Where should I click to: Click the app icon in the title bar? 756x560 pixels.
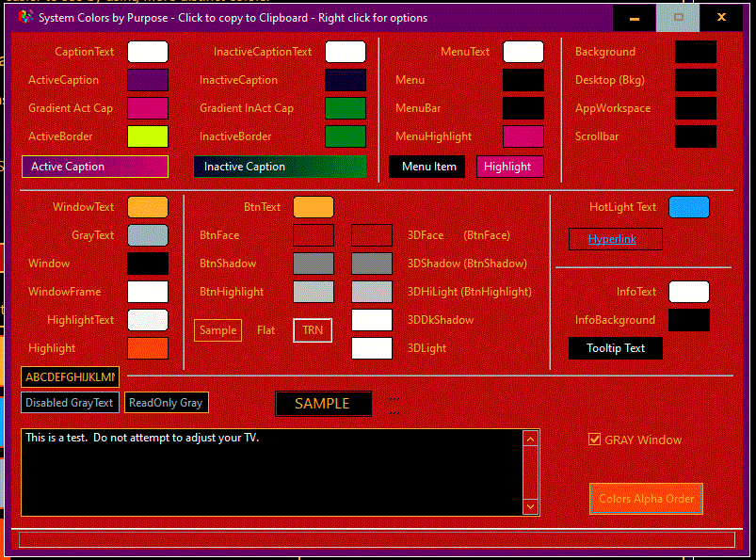pos(25,17)
